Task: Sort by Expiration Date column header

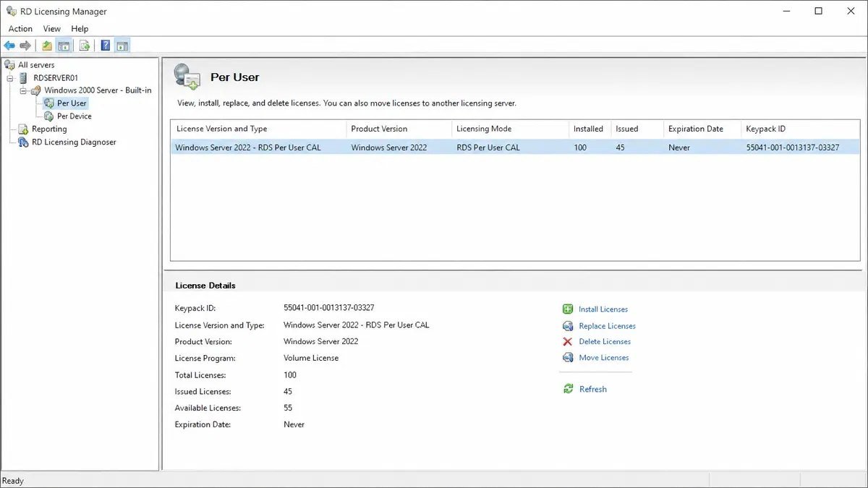Action: pyautogui.click(x=702, y=129)
